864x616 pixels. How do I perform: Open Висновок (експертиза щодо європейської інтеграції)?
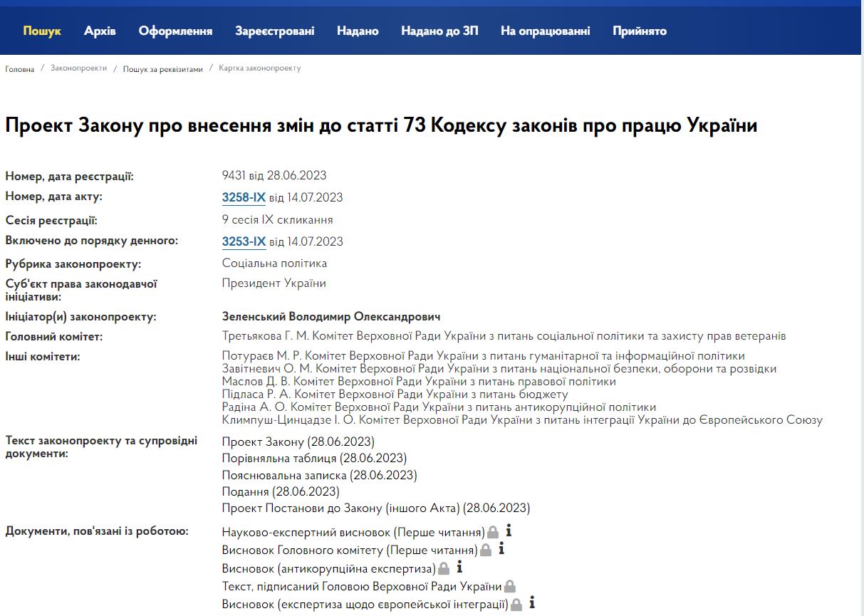(365, 605)
